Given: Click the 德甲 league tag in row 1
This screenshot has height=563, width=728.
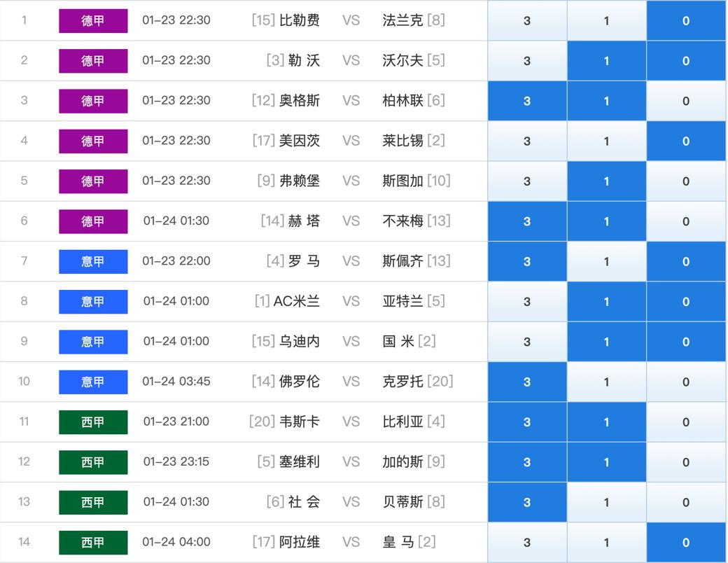Looking at the screenshot, I should coord(93,20).
